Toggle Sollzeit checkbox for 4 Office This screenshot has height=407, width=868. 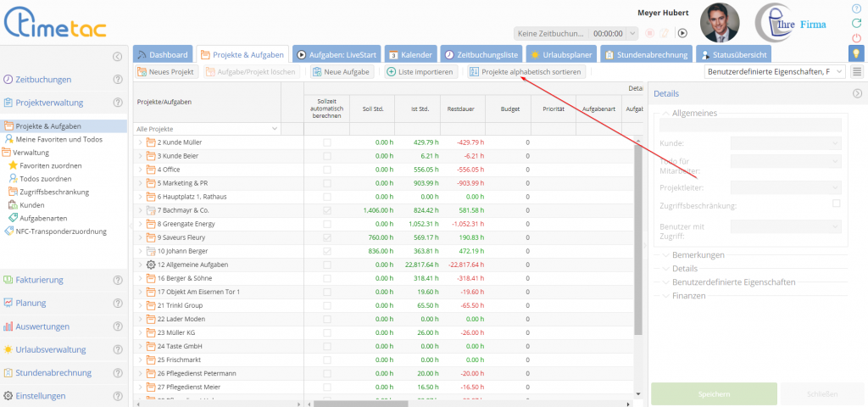tap(327, 170)
